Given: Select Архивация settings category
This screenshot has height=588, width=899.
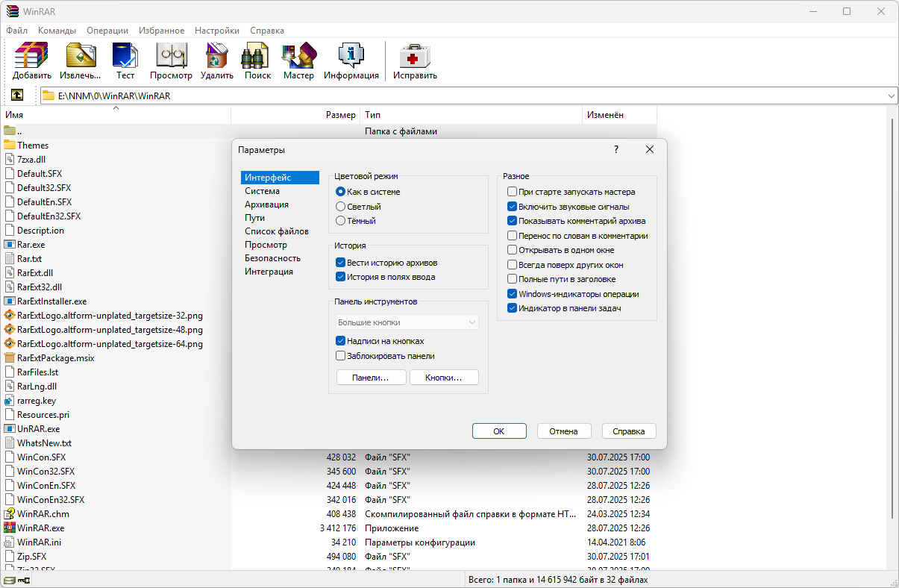Looking at the screenshot, I should click(266, 204).
